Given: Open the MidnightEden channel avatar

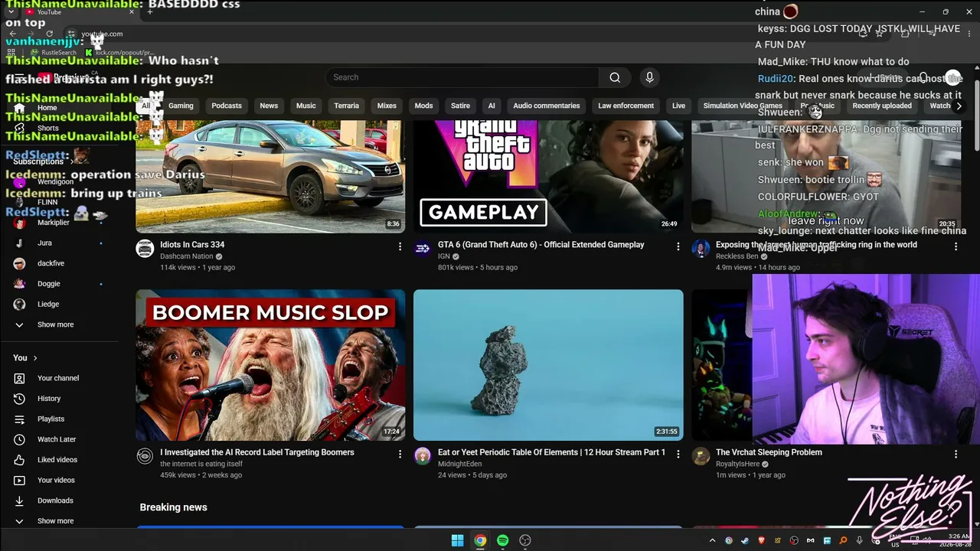Looking at the screenshot, I should [423, 456].
